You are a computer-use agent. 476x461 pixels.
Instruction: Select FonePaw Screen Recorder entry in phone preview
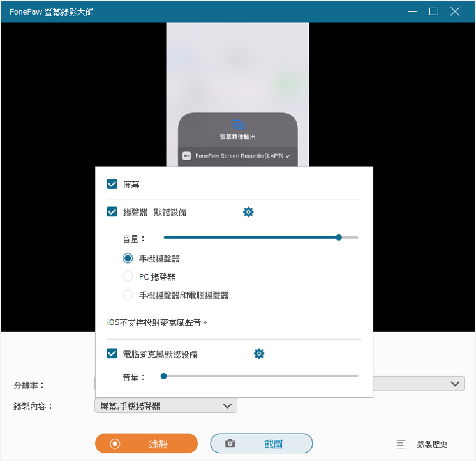(x=237, y=156)
